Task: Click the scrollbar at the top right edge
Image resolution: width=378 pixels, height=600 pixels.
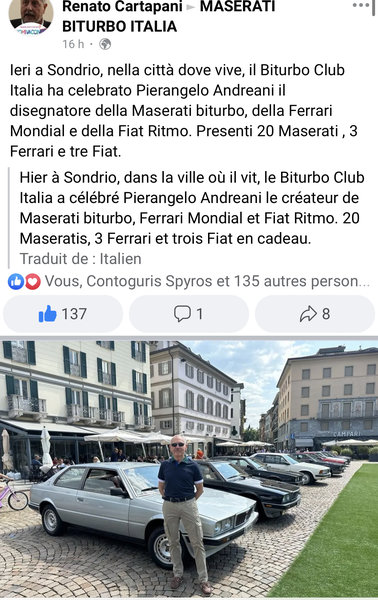Action: tap(374, 8)
